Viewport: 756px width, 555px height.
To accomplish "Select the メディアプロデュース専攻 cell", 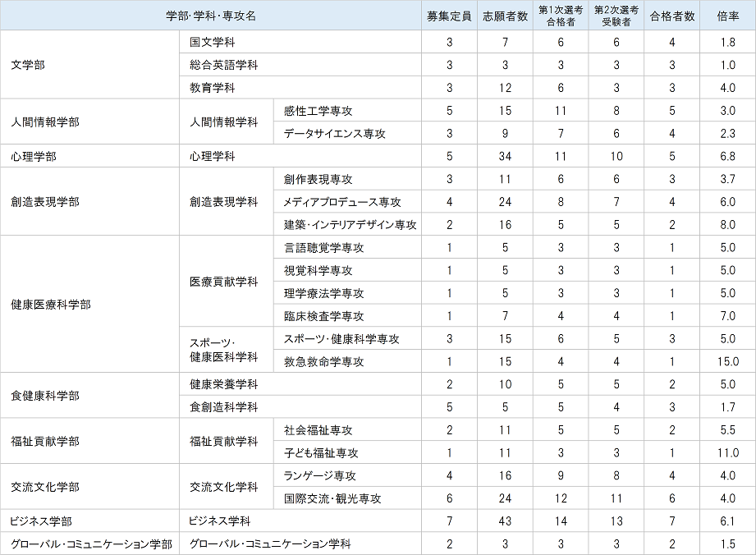I will pos(342,202).
